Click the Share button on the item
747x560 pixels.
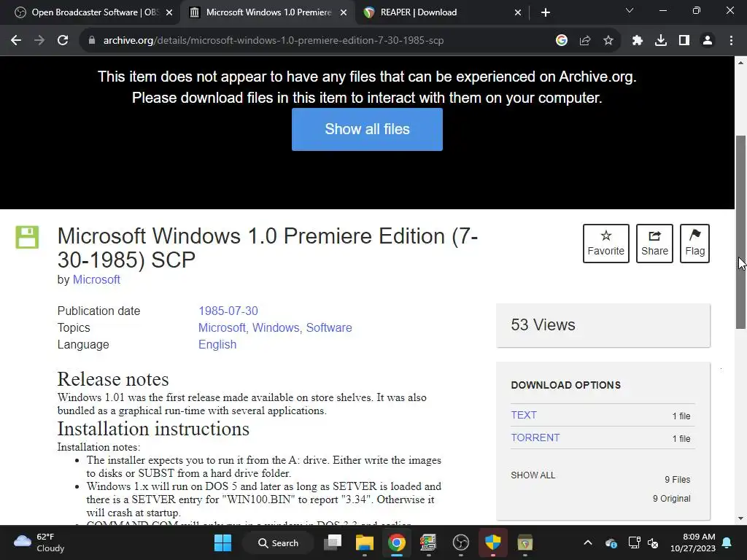(x=654, y=244)
